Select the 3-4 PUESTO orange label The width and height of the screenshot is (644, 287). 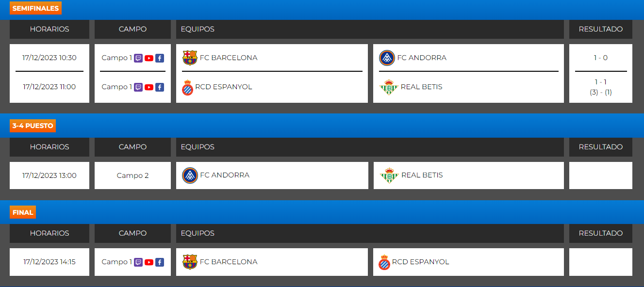point(33,126)
